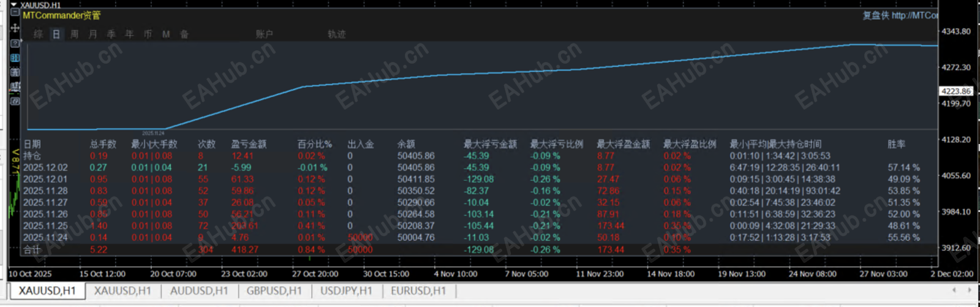Switch to the GBPUSD,H1 chart tab
Image resolution: width=980 pixels, height=307 pixels.
274,290
